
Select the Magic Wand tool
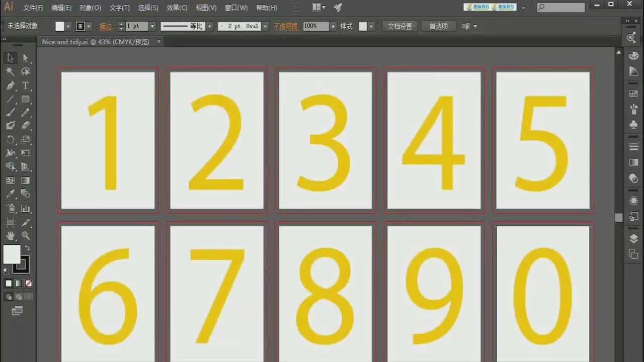coord(10,71)
